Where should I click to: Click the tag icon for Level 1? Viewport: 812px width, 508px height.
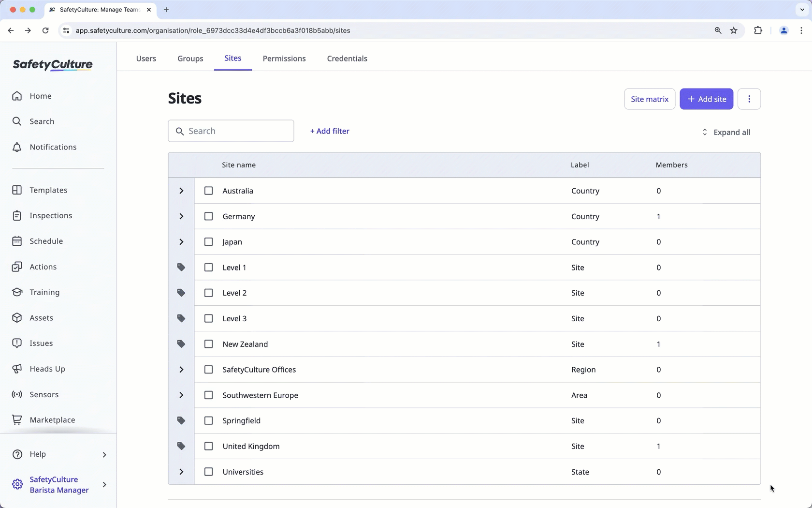pyautogui.click(x=181, y=268)
